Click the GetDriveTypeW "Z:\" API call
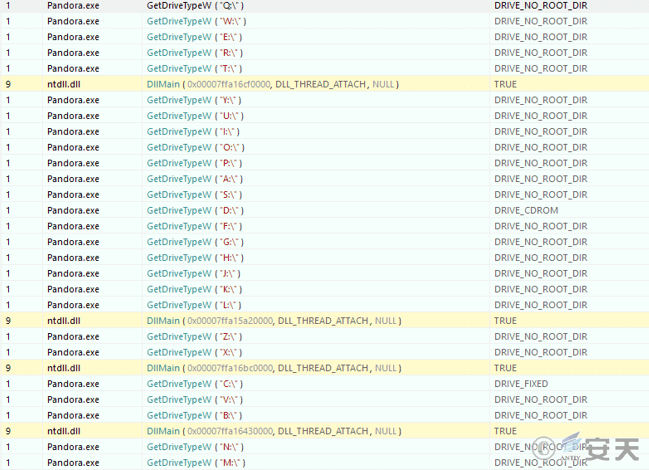 tap(195, 337)
